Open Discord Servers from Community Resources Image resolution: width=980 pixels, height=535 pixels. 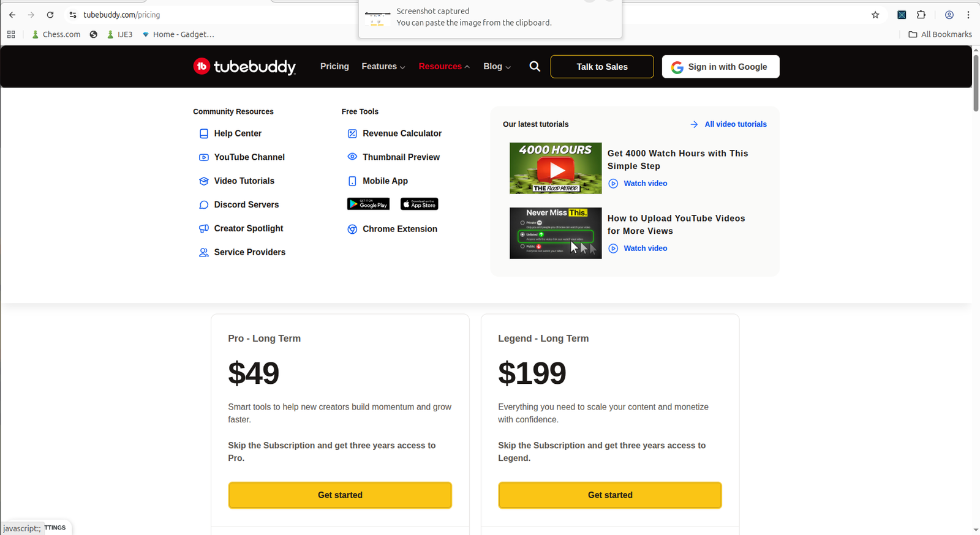[246, 204]
